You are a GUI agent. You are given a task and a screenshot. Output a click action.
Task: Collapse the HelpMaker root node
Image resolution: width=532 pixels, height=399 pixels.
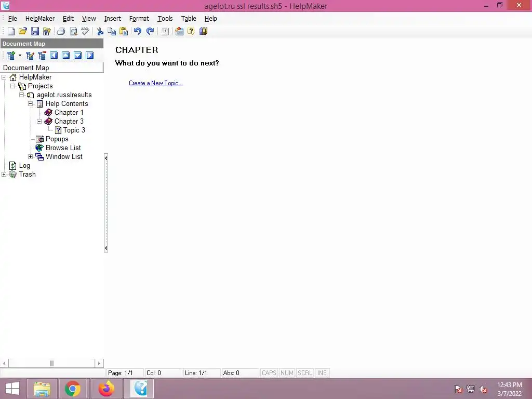point(4,77)
